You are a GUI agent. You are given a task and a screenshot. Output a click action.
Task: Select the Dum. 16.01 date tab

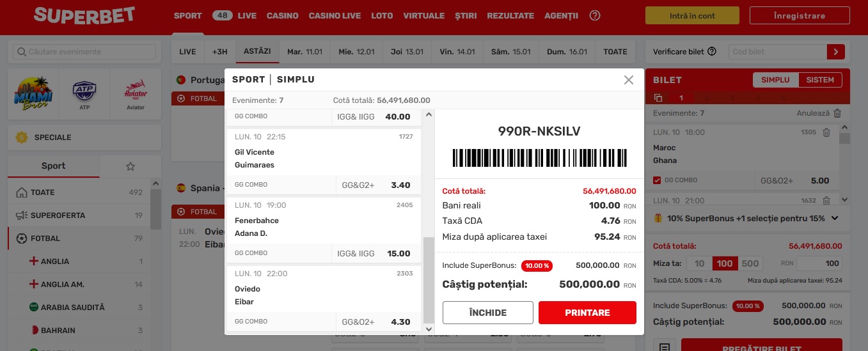tap(567, 52)
